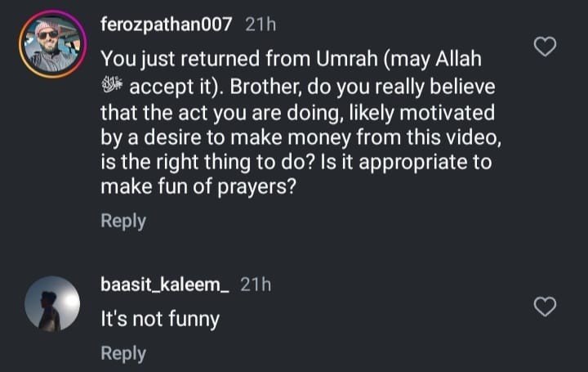Click the word "Allah" in the first comment
This screenshot has width=588, height=372.
[x=457, y=60]
